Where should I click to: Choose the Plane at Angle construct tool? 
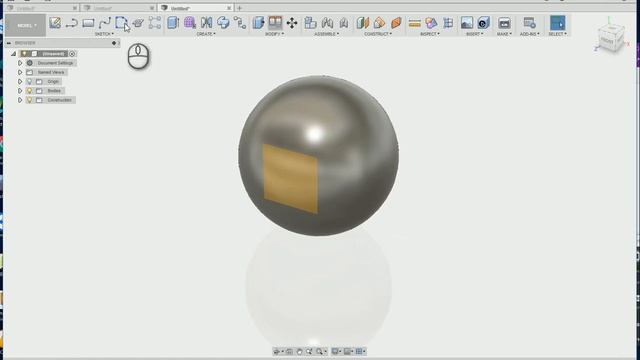pyautogui.click(x=380, y=22)
